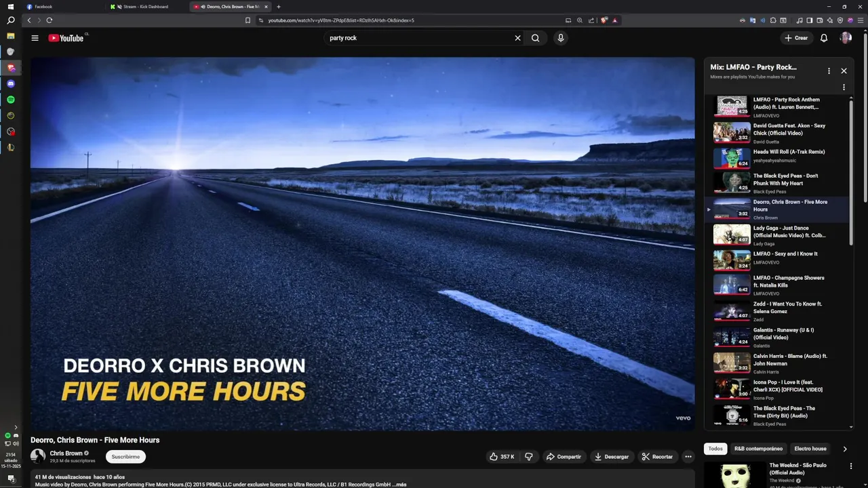Open a new browser tab
Image resolution: width=868 pixels, height=488 pixels.
279,7
